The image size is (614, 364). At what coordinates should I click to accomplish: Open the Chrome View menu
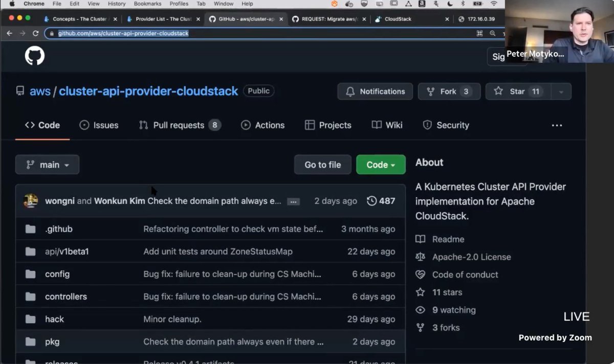pos(94,4)
